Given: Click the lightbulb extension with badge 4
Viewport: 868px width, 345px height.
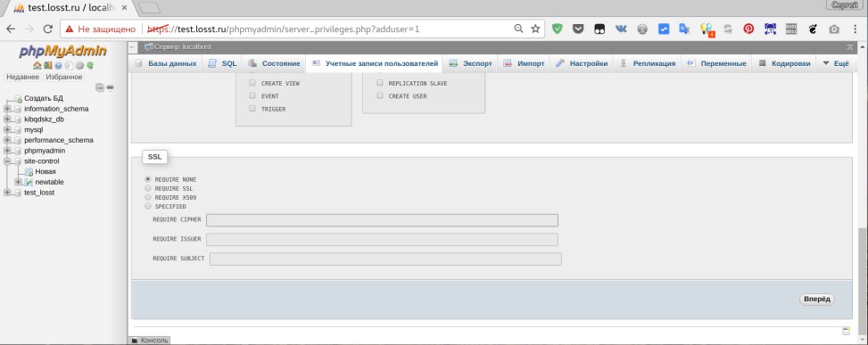Looking at the screenshot, I should 706,29.
